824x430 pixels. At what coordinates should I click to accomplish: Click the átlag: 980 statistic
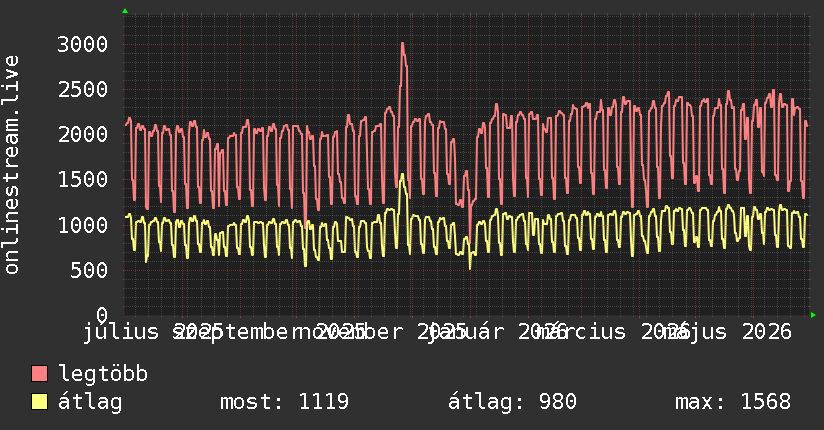coord(512,402)
